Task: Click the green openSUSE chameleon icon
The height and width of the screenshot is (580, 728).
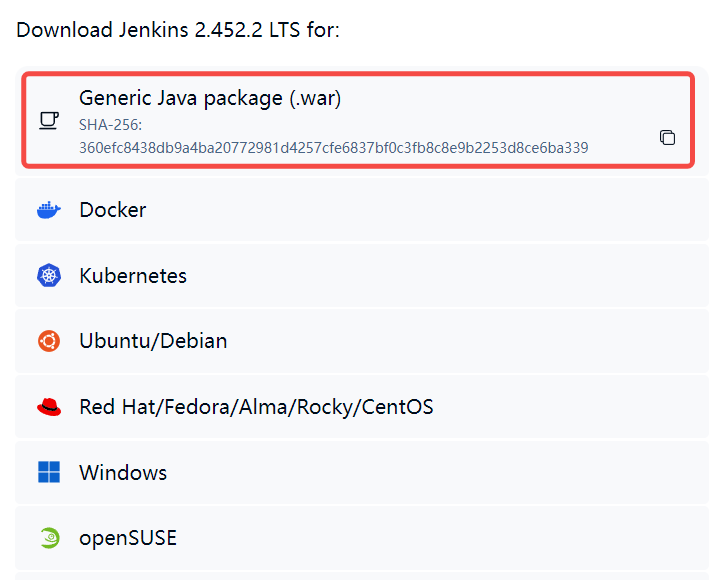Action: (x=48, y=538)
